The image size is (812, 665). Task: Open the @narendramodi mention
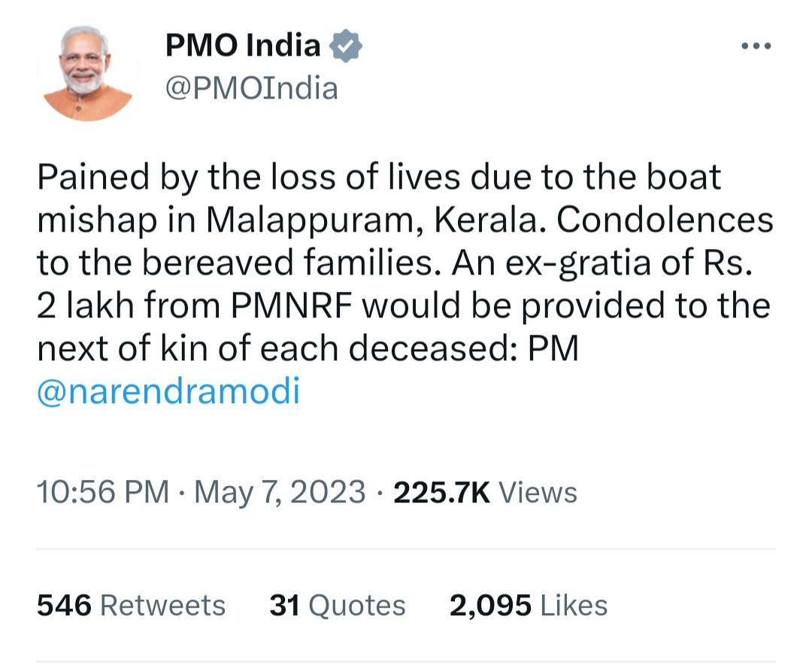click(x=169, y=391)
